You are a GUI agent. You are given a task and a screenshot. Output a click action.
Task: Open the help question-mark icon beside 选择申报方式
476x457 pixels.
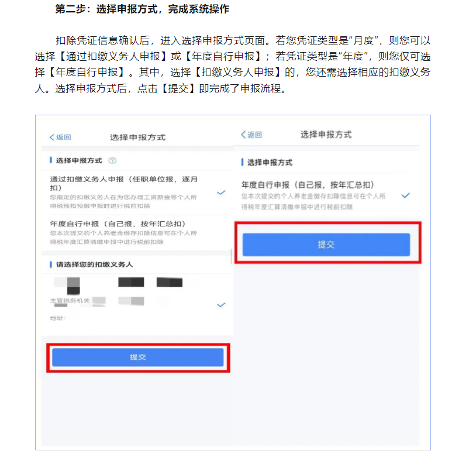(x=112, y=161)
